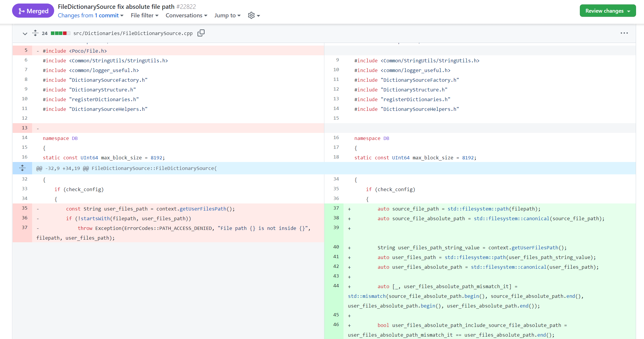Open pull request number #22822 link
The image size is (644, 339).
(186, 6)
